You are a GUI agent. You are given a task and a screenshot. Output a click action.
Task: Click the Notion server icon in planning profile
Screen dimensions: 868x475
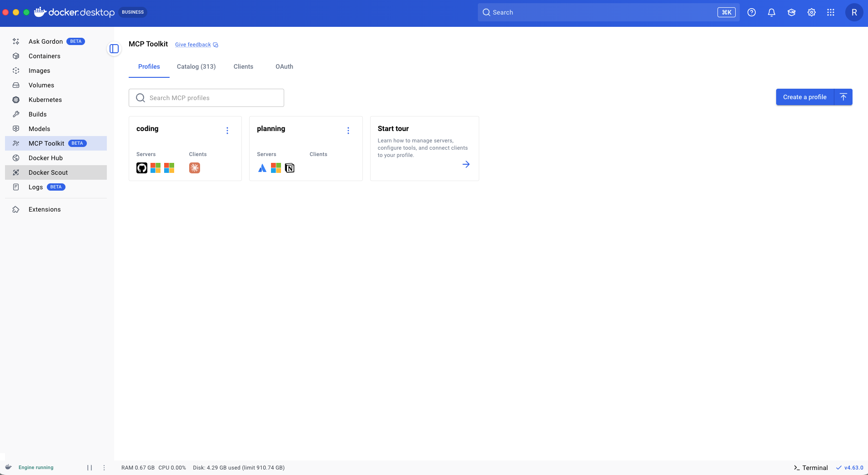point(290,168)
